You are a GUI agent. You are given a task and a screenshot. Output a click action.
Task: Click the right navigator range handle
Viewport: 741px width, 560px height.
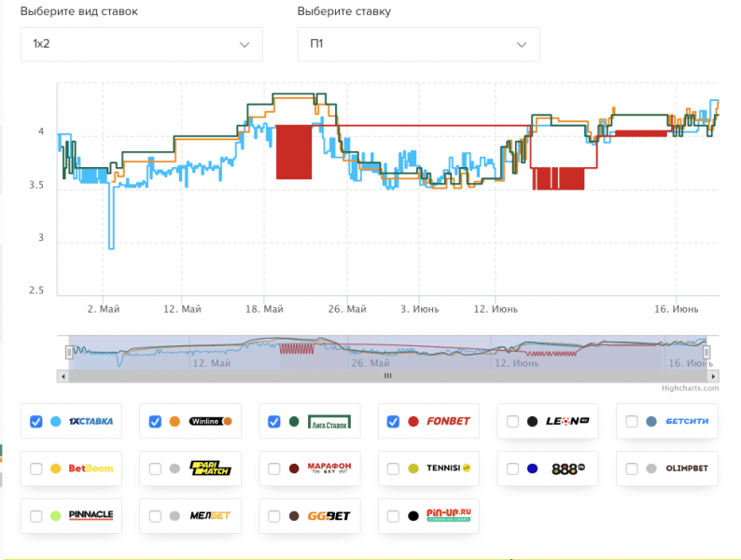coord(706,352)
